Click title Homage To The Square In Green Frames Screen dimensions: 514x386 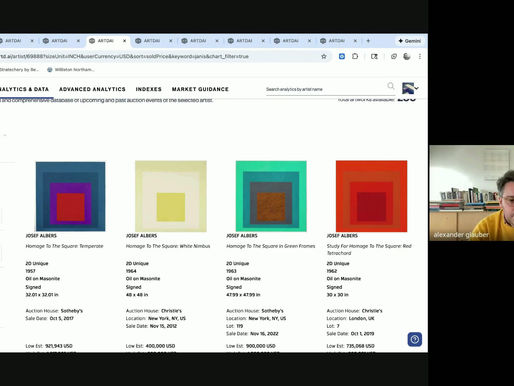pos(271,246)
